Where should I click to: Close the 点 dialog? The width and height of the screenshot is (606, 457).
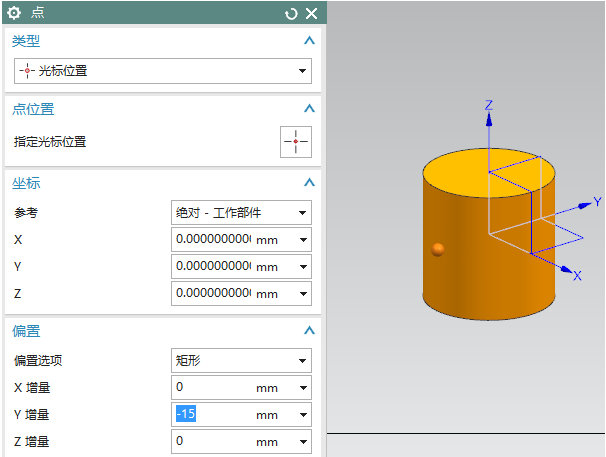click(312, 14)
